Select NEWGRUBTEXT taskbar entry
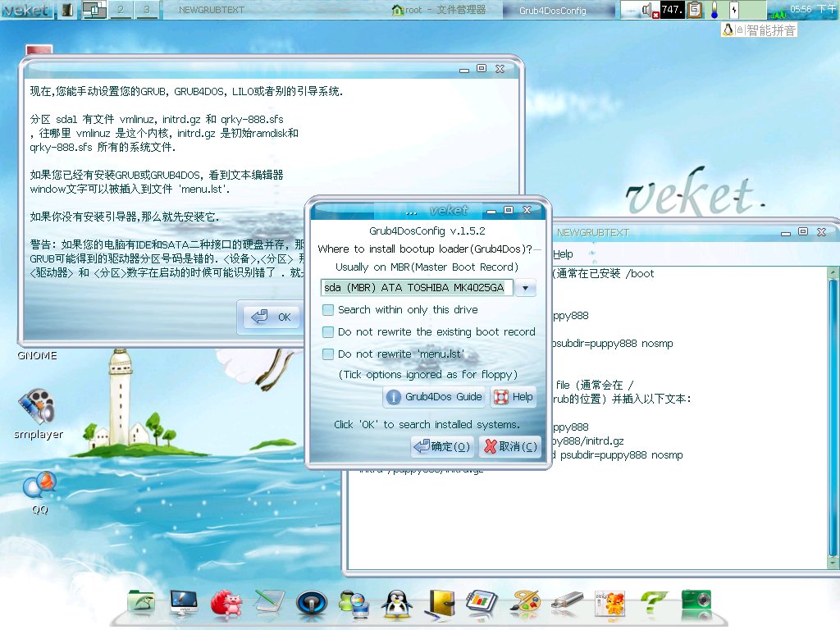This screenshot has height=630, width=840. [x=211, y=10]
